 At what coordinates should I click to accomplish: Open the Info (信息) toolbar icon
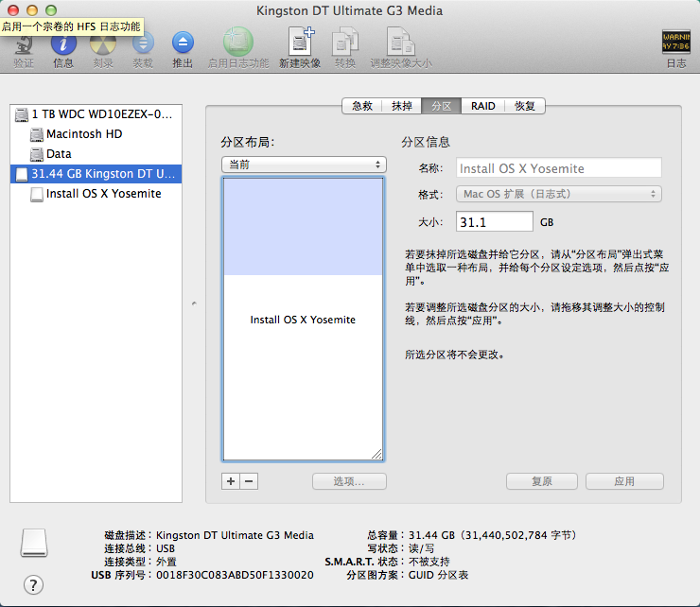click(x=63, y=43)
